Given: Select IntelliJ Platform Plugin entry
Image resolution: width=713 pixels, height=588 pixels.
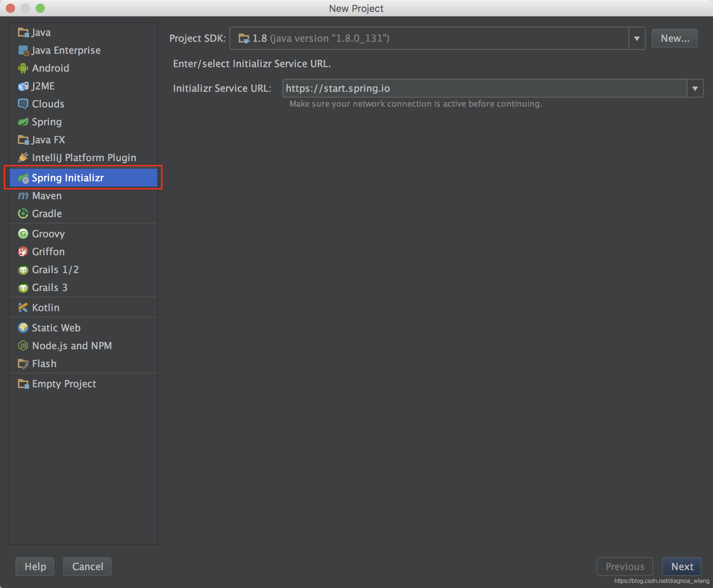Looking at the screenshot, I should tap(84, 158).
